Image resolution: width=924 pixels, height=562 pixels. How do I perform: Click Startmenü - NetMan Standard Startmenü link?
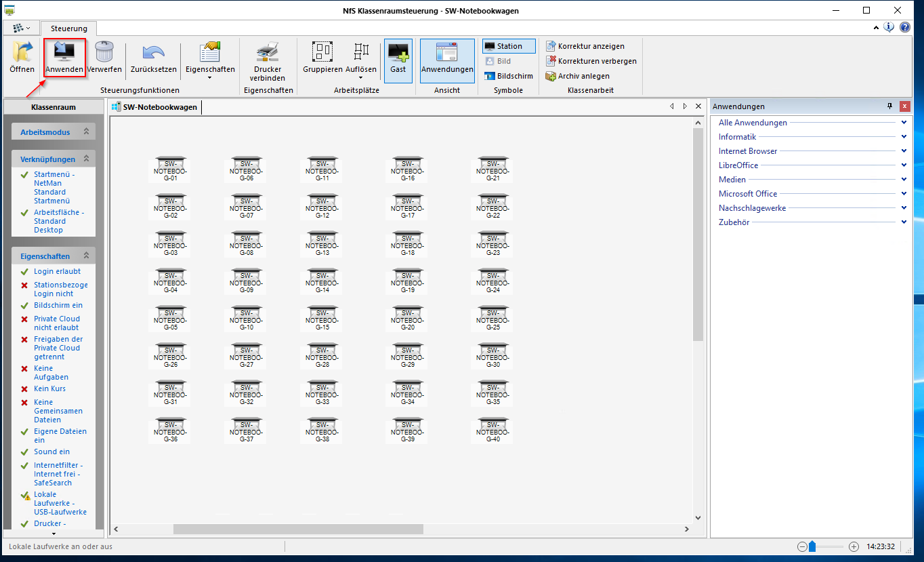coord(54,188)
